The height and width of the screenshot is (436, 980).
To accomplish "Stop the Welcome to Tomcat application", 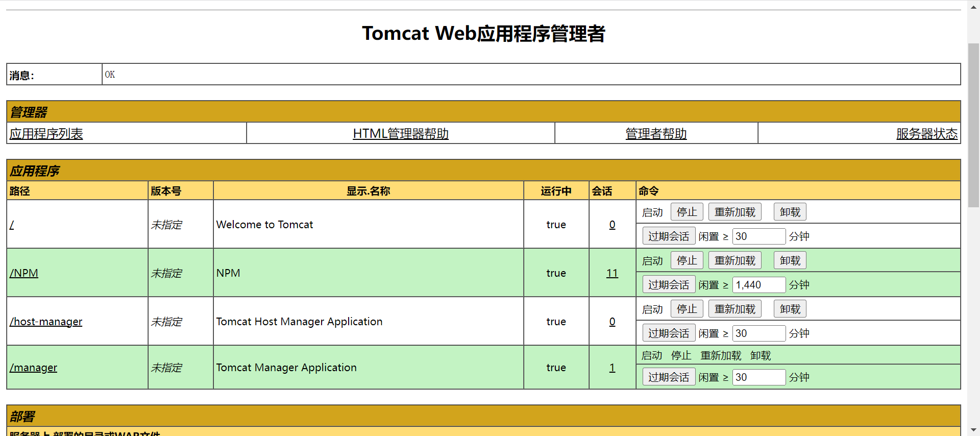I will [687, 212].
